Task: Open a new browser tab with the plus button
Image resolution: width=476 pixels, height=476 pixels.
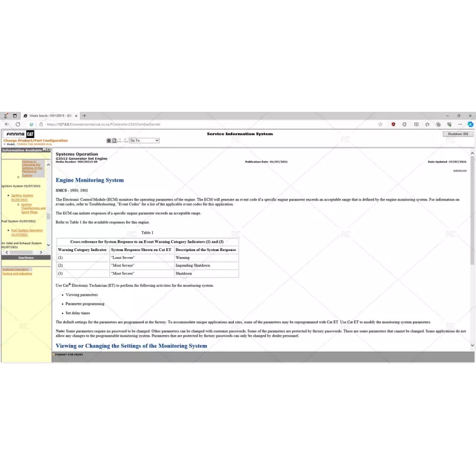Action: (84, 115)
